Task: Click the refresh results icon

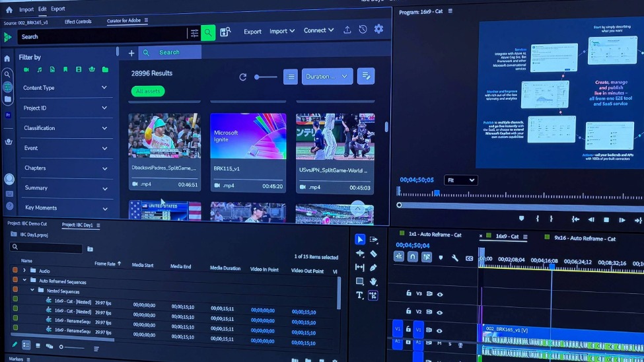Action: click(x=242, y=77)
